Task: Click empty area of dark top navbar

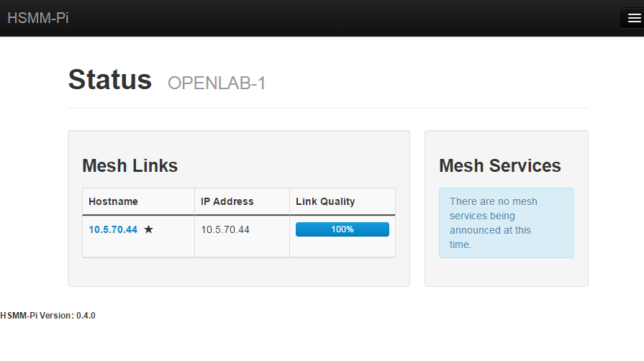Action: click(324, 19)
